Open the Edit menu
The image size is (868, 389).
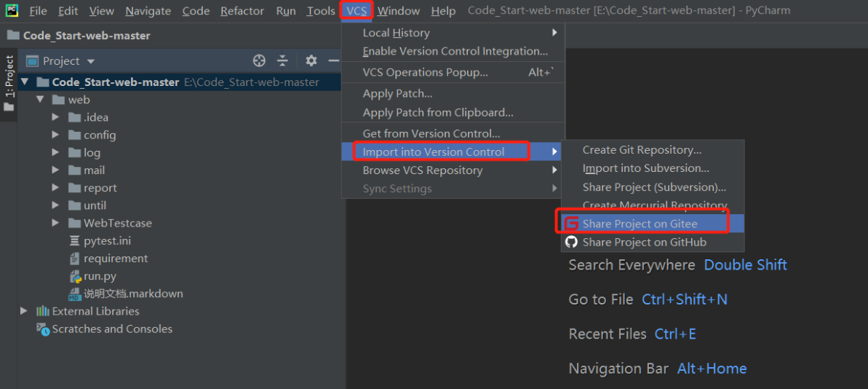pos(68,10)
